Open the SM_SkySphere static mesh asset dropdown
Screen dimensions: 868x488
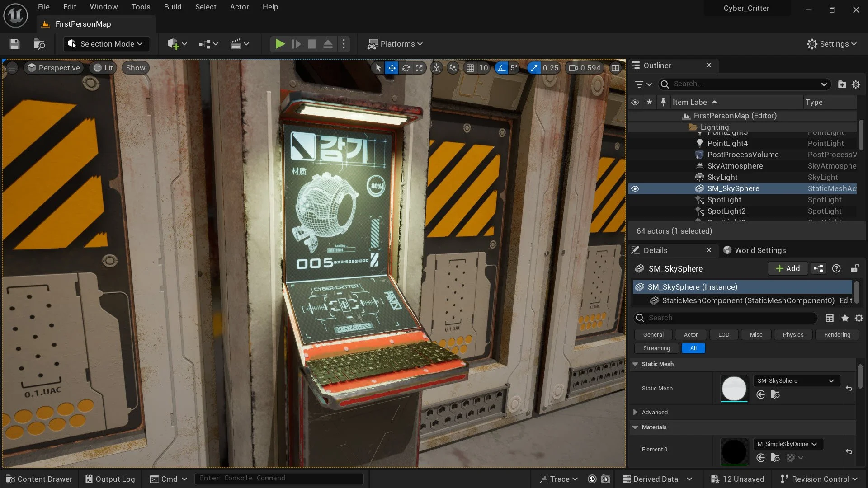tap(797, 380)
